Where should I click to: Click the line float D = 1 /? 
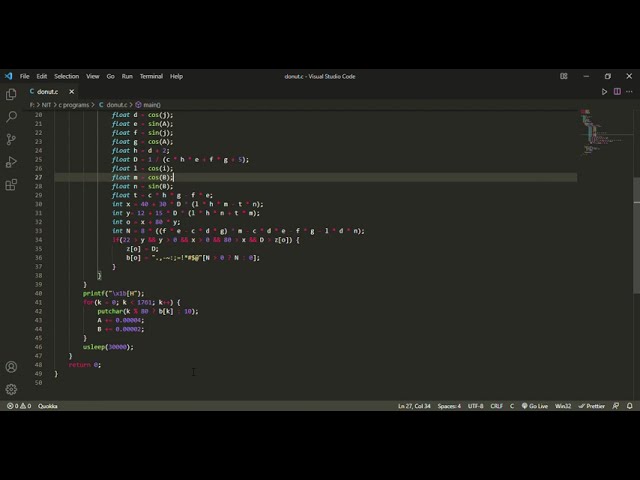click(x=180, y=160)
